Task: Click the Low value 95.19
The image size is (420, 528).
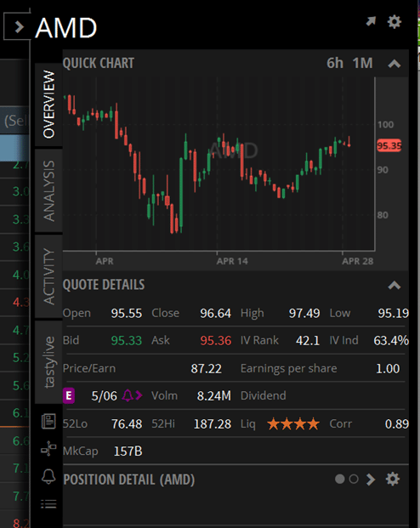Action: (393, 314)
